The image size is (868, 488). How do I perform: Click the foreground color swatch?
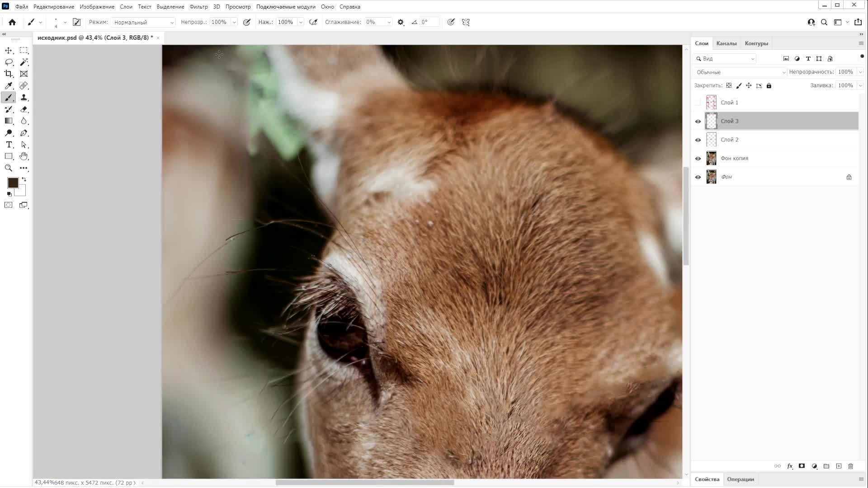tap(13, 183)
